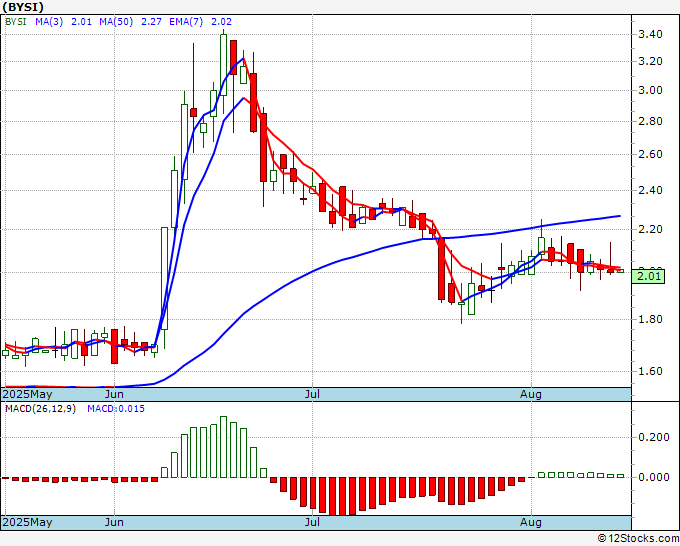
Task: Click 2025May on MACD panel time axis
Action: click(x=27, y=522)
